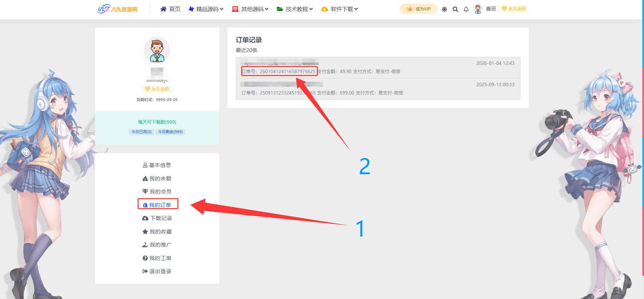
Task: Click the large profile avatar picture
Action: [157, 50]
